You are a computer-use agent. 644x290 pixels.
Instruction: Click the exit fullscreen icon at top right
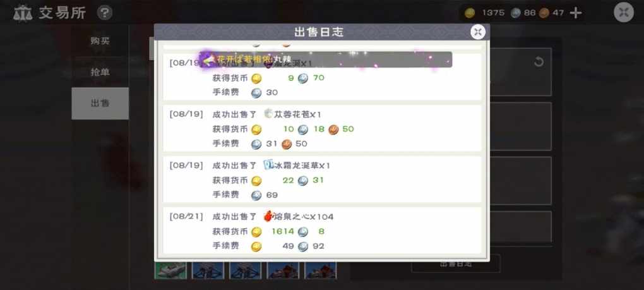(624, 13)
